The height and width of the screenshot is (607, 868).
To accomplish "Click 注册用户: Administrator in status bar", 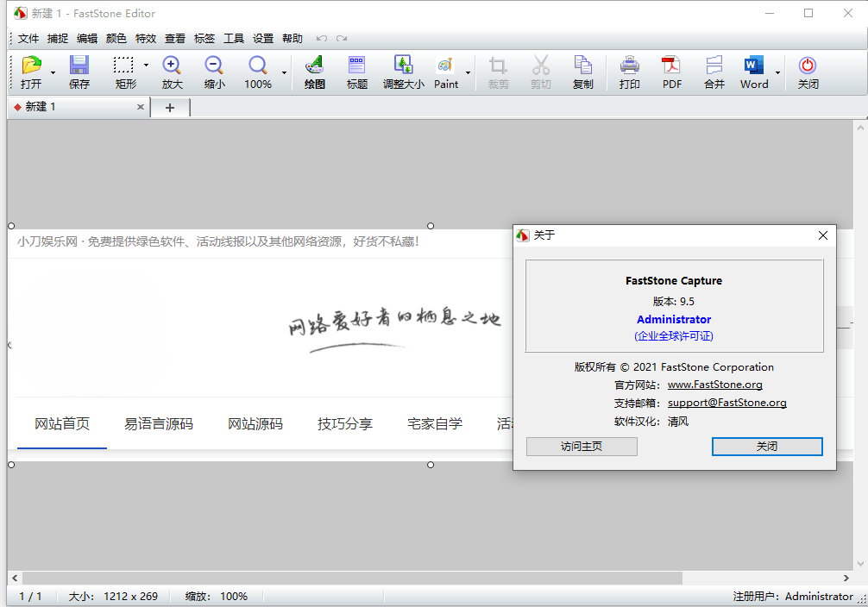I will click(x=793, y=597).
